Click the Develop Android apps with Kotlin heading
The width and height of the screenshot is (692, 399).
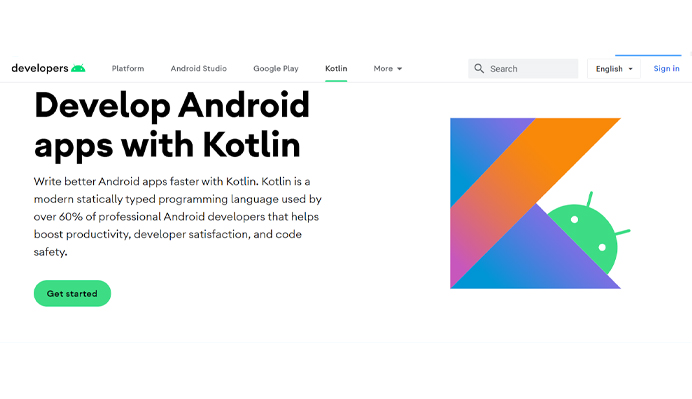coord(172,125)
